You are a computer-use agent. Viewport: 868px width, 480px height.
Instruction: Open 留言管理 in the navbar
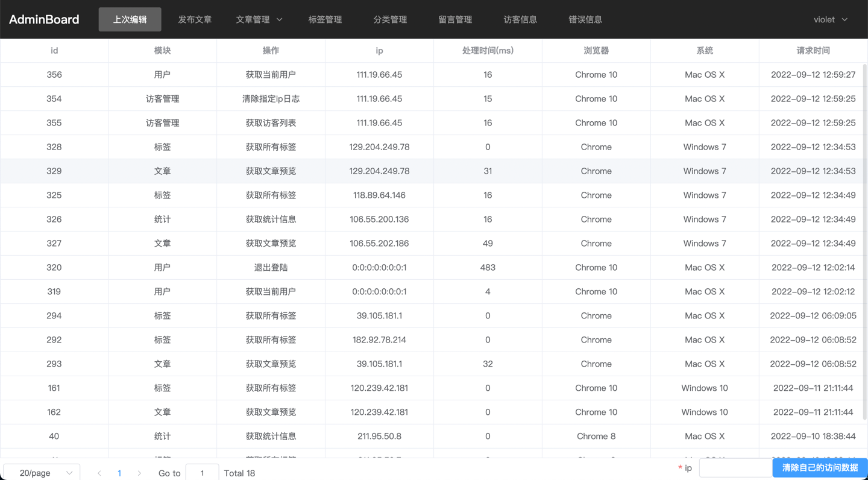[x=455, y=19]
